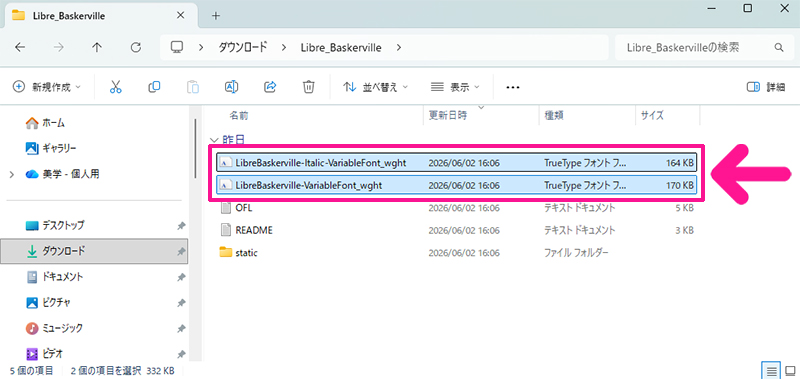
Task: Click the Rename icon in toolbar
Action: [232, 87]
